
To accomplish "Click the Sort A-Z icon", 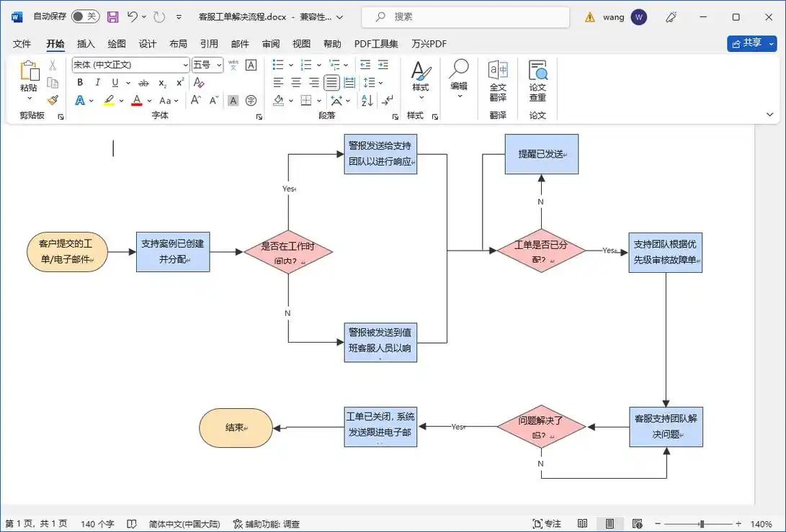I will 367,100.
